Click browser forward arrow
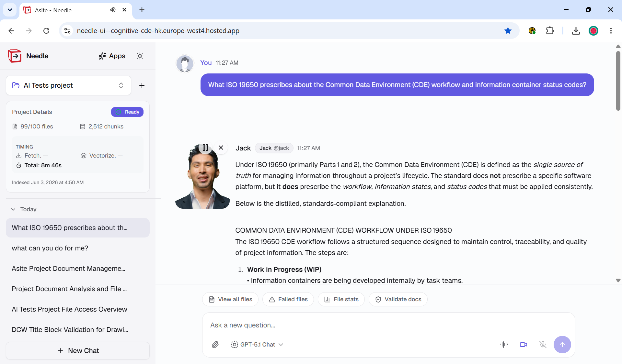 point(29,31)
